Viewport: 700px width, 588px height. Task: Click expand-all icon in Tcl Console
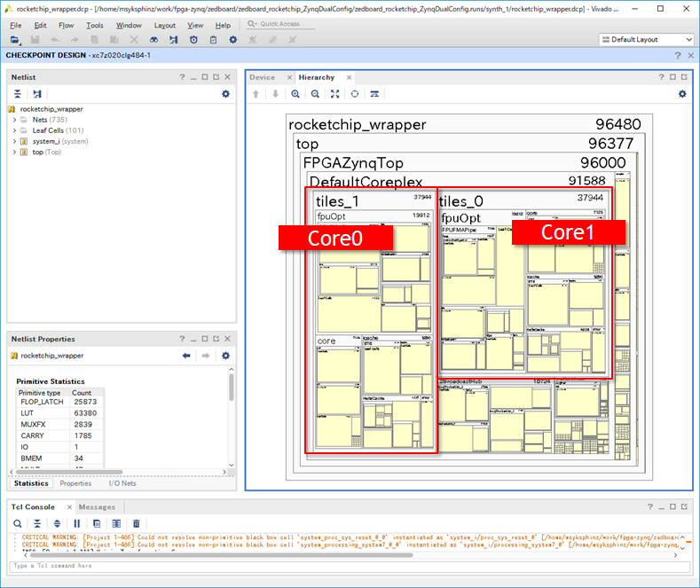click(57, 524)
